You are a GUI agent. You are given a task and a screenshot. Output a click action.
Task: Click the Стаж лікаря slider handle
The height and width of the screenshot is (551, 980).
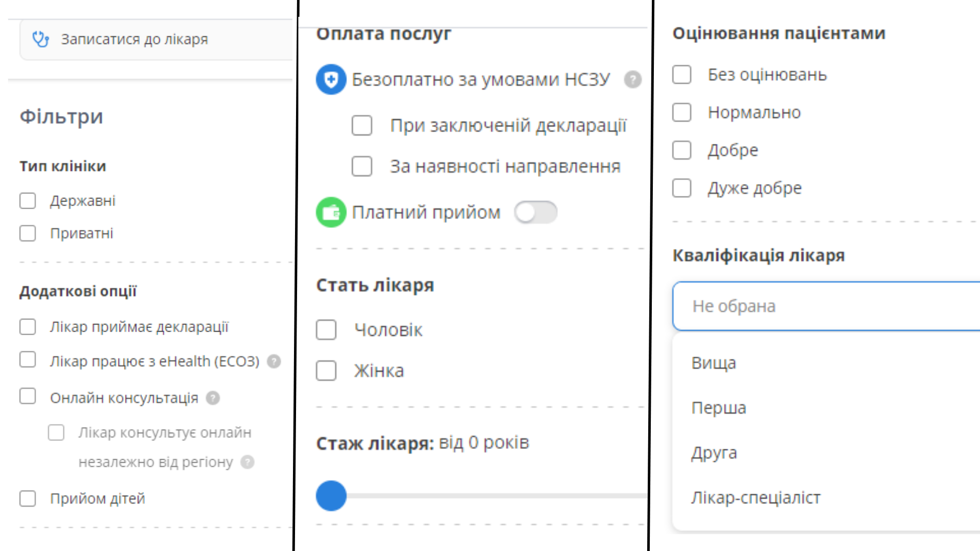pyautogui.click(x=331, y=495)
